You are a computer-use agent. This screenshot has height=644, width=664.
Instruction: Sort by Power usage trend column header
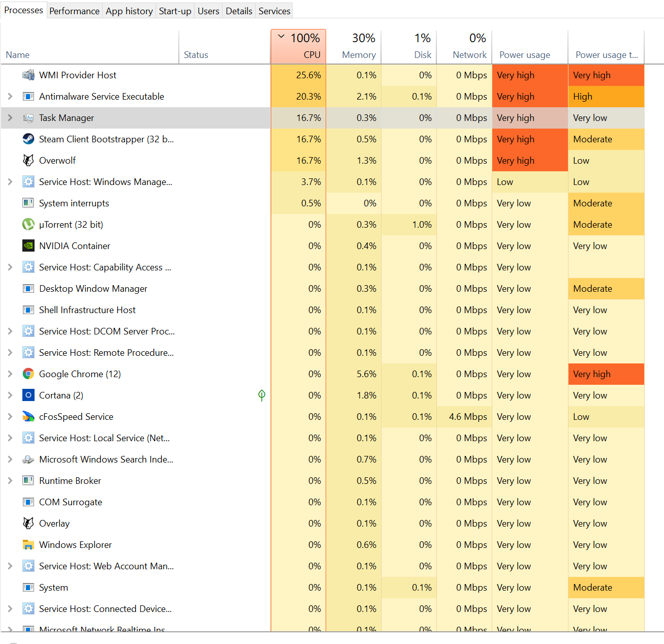point(606,47)
